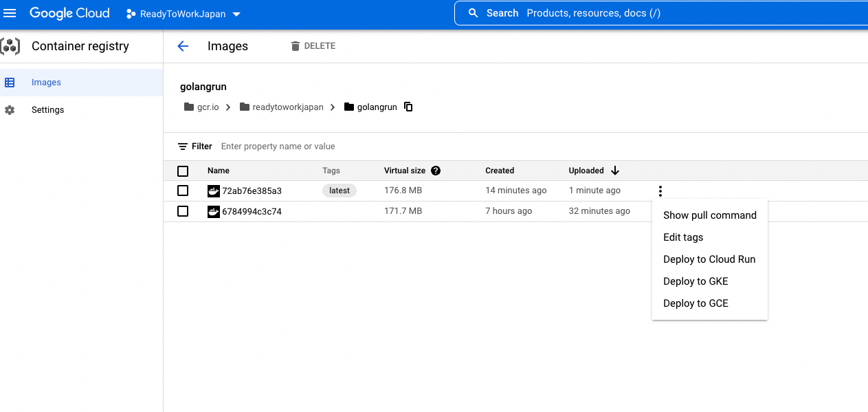Click the Images list icon in sidebar

tap(10, 83)
